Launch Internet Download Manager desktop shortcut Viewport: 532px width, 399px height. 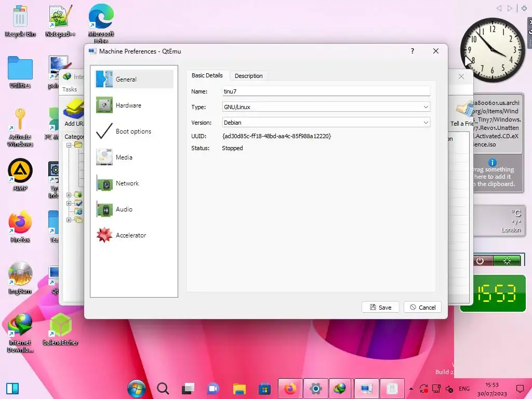tap(20, 332)
